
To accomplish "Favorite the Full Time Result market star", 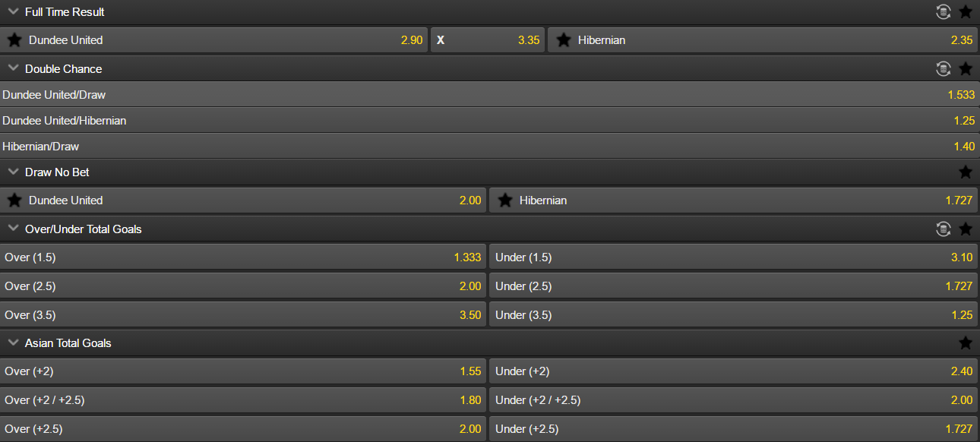I will tap(966, 11).
